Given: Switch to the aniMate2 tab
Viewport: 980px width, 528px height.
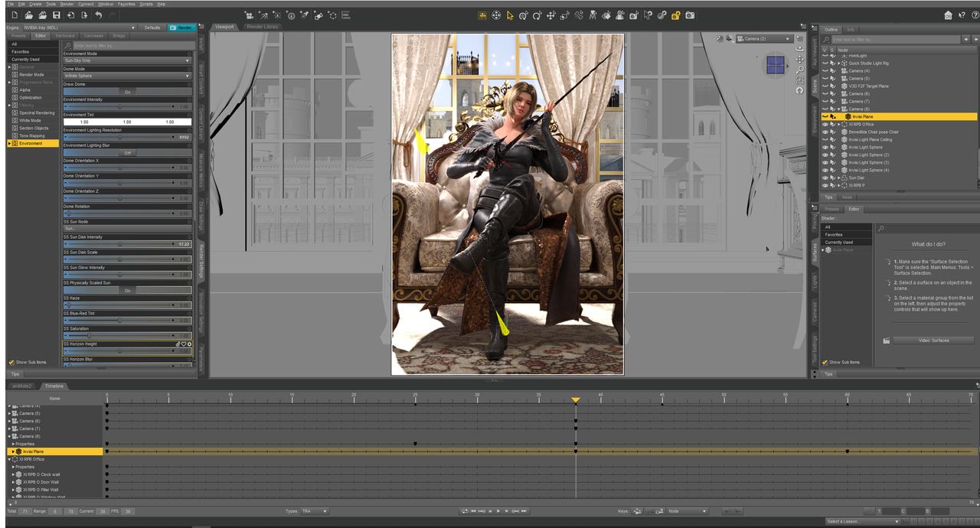Looking at the screenshot, I should click(22, 386).
